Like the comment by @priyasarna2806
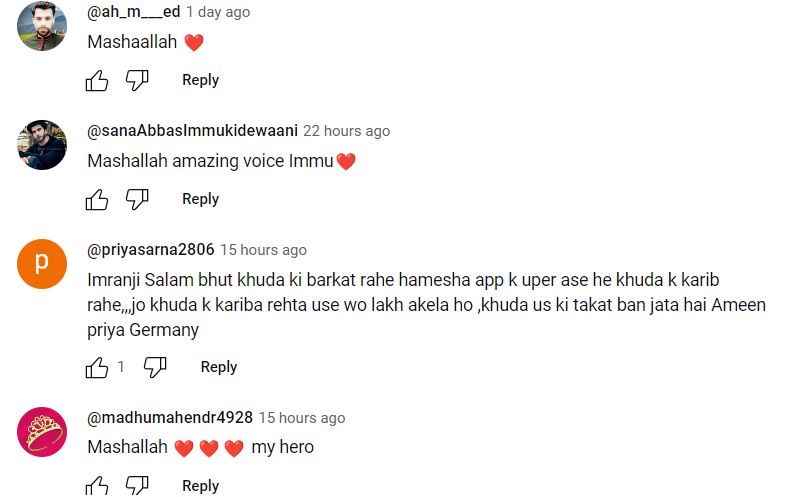Viewport: 785px width, 497px height. 97,367
